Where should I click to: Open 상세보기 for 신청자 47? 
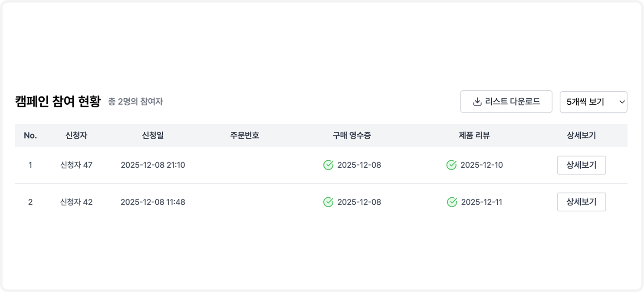click(582, 165)
